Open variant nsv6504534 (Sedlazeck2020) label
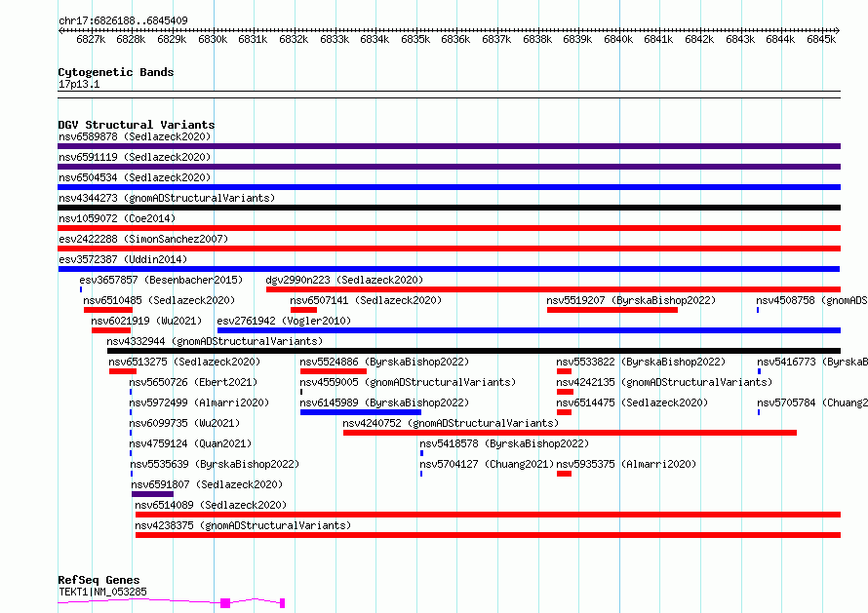Viewport: 868px width, 613px height. point(135,177)
